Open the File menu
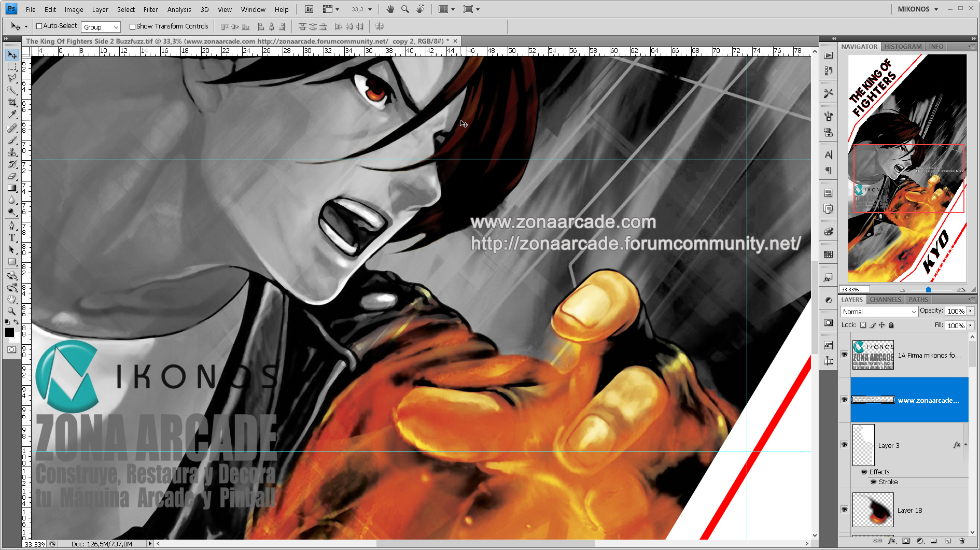Image resolution: width=980 pixels, height=550 pixels. click(31, 9)
